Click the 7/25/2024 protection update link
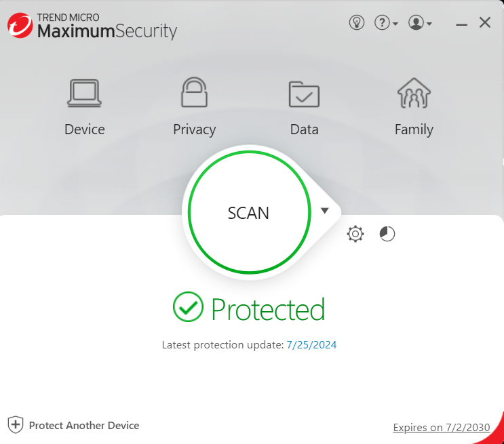 (x=311, y=345)
